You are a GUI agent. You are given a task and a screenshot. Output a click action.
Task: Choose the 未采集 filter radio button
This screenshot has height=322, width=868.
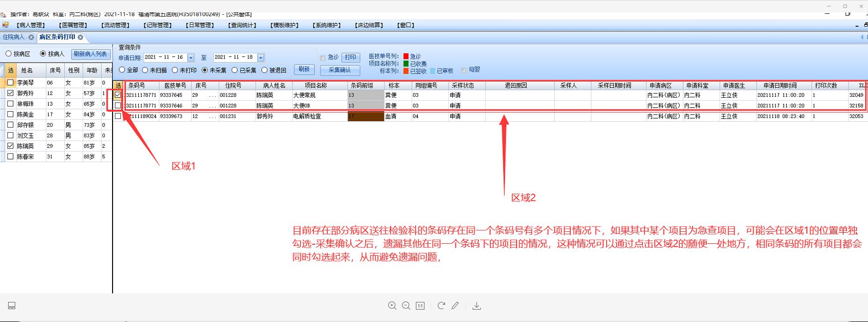click(x=205, y=70)
